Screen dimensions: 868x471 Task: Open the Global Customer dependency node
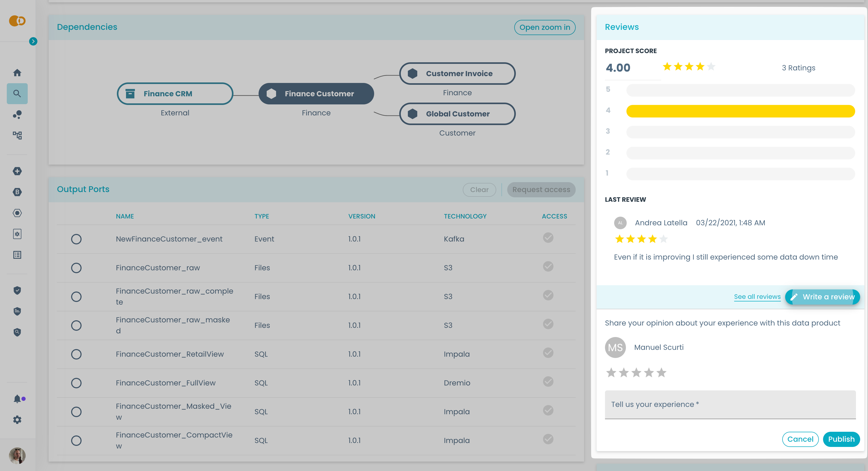[x=457, y=114]
